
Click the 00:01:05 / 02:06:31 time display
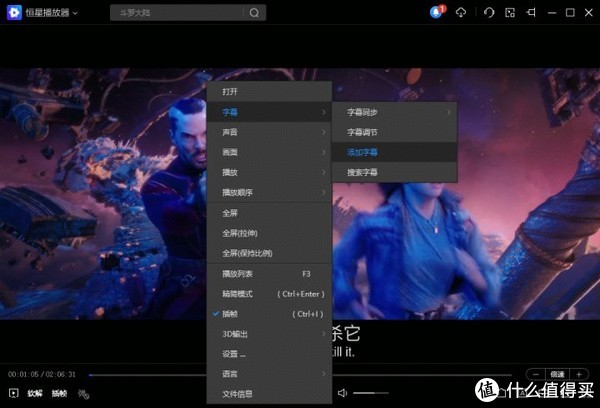click(x=42, y=374)
